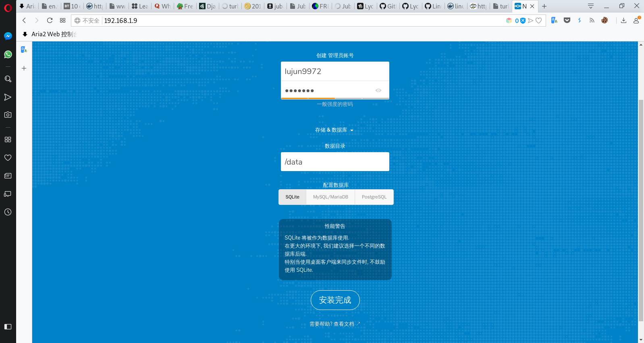Click the /data directory field

[335, 162]
